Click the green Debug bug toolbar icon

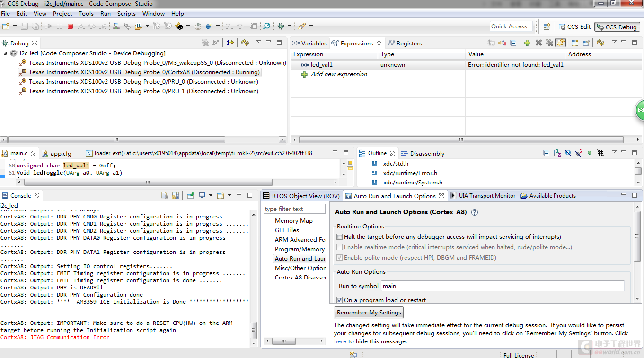point(281,26)
